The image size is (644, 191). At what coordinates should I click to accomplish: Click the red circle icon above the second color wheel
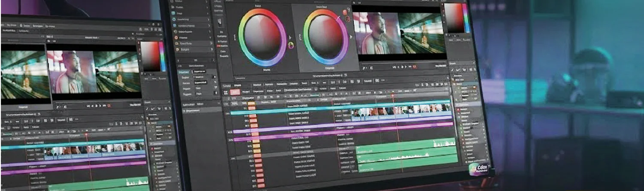[x=344, y=12]
